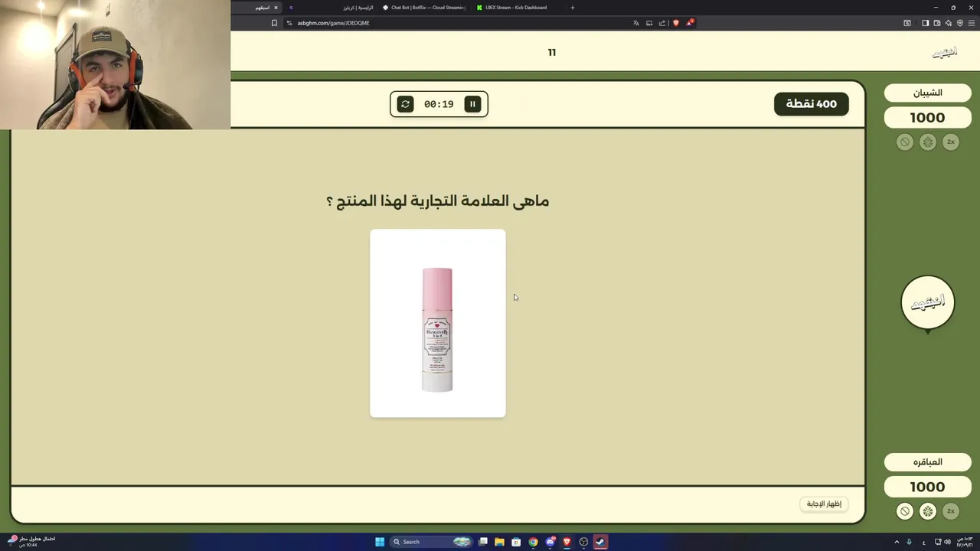Activate the 2x power-up for team الشيبان

click(x=951, y=142)
